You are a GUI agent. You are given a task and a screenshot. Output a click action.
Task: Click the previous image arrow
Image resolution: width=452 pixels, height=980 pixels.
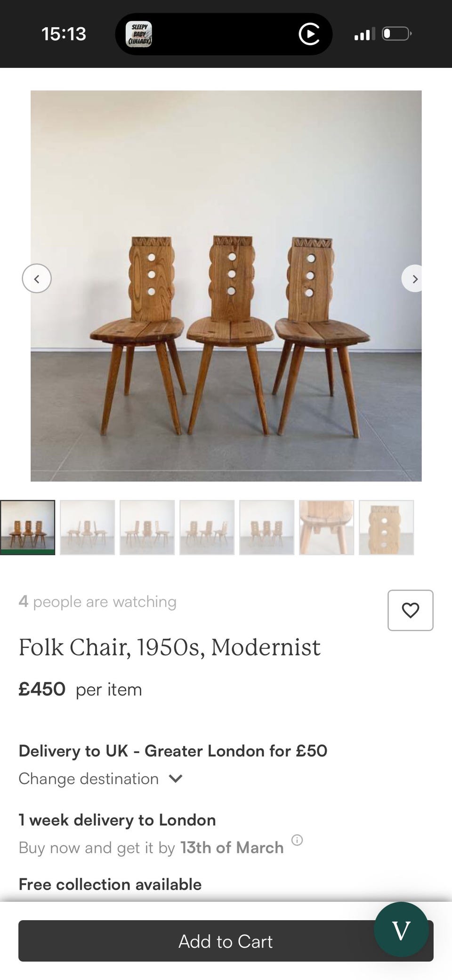click(37, 278)
